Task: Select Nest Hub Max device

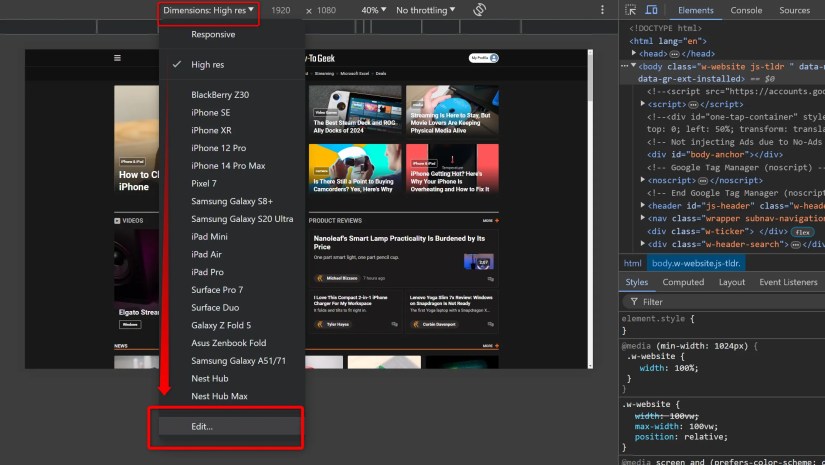Action: [219, 396]
